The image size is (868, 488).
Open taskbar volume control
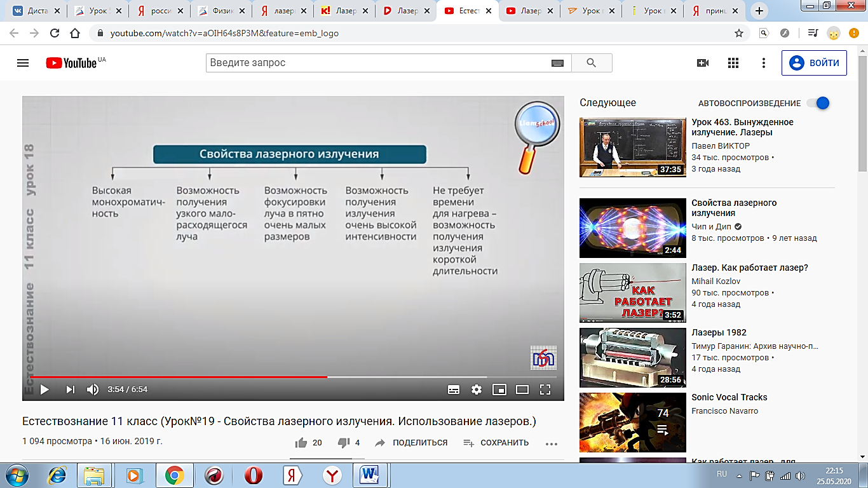click(801, 475)
